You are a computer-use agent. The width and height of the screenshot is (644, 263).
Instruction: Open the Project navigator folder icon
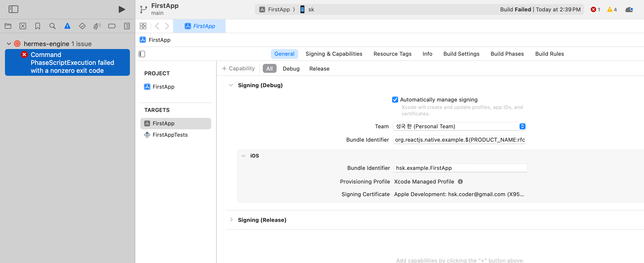[8, 26]
